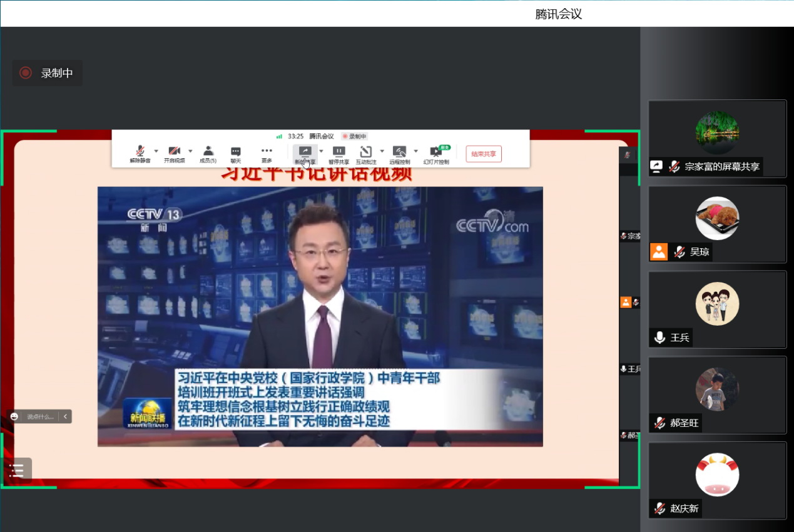Pause sharing with 暂停共享
794x532 pixels.
tap(338, 154)
